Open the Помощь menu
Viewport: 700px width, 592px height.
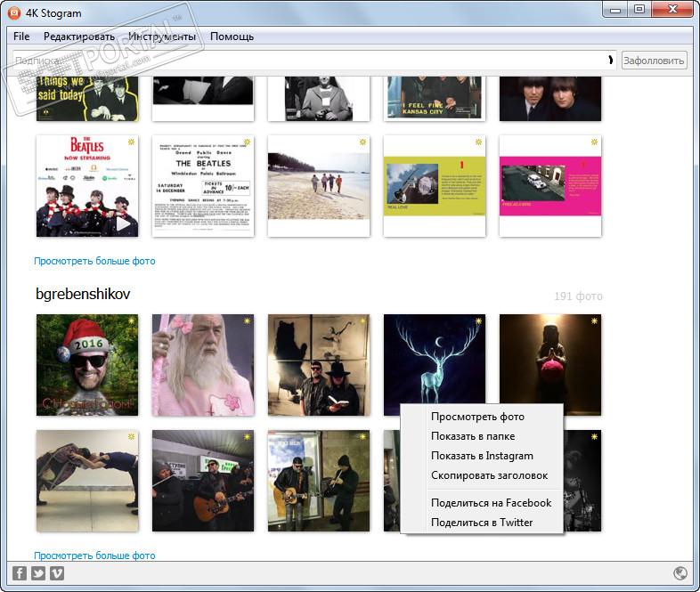coord(232,36)
